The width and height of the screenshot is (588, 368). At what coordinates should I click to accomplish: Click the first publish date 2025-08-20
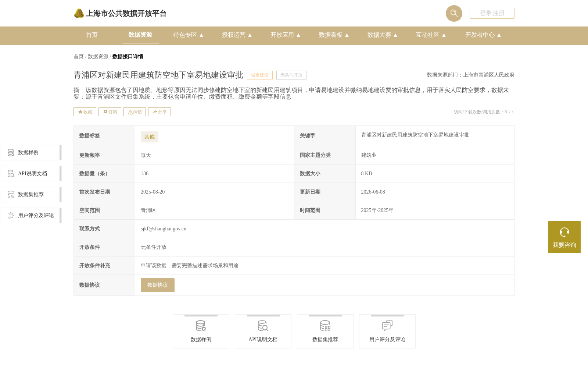click(x=153, y=192)
